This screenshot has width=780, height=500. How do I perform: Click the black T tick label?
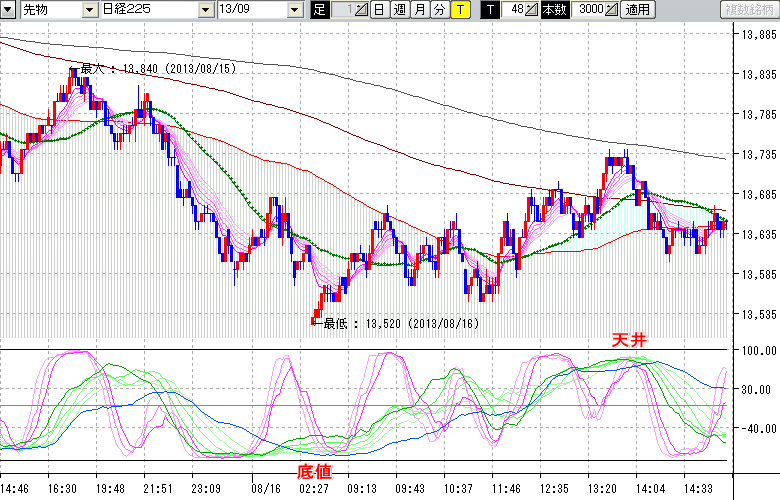pyautogui.click(x=490, y=10)
